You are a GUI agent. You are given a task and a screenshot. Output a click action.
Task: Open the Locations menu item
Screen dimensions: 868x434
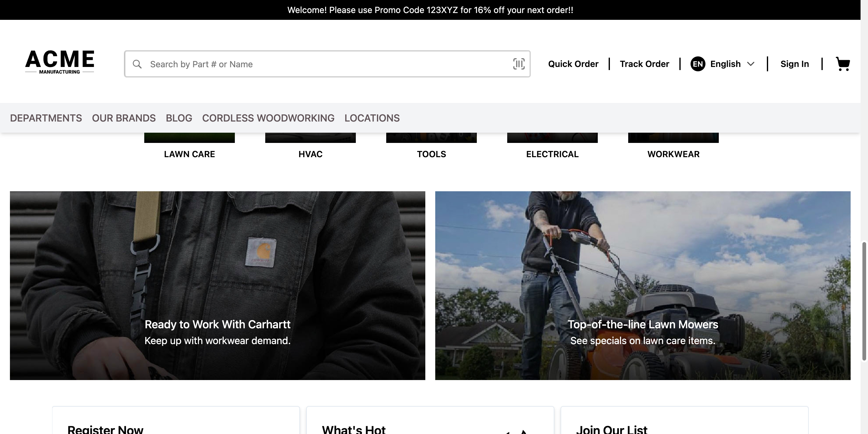pyautogui.click(x=372, y=118)
